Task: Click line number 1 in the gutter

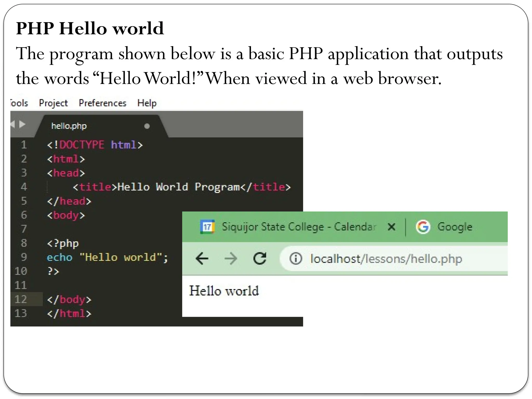Action: click(24, 145)
